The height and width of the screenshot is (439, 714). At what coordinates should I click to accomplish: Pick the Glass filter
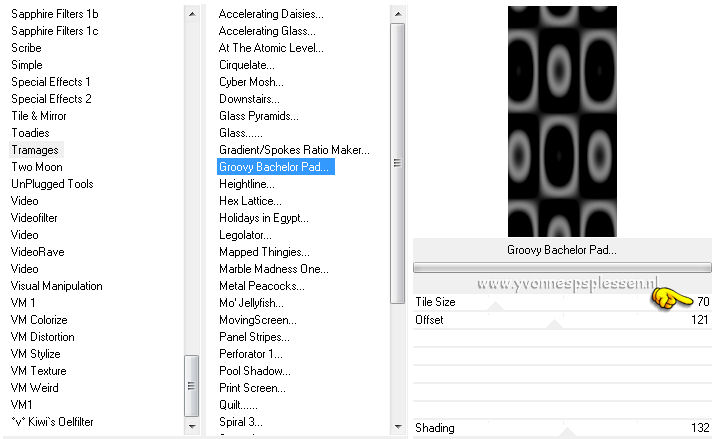click(x=240, y=133)
